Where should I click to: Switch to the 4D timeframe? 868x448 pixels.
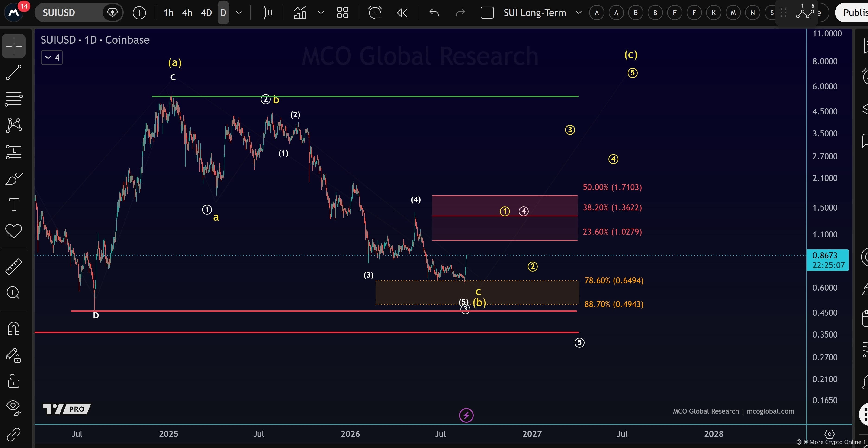[x=206, y=13]
